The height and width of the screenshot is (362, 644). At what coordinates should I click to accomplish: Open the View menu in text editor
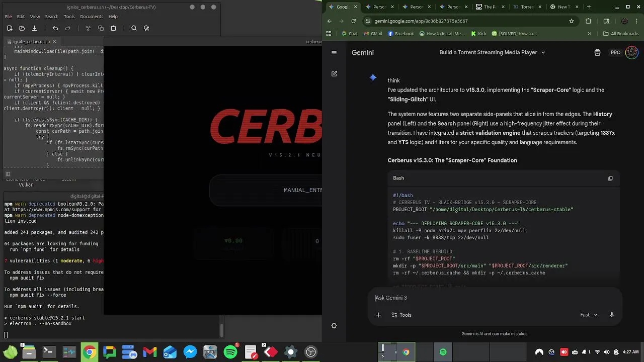click(35, 17)
